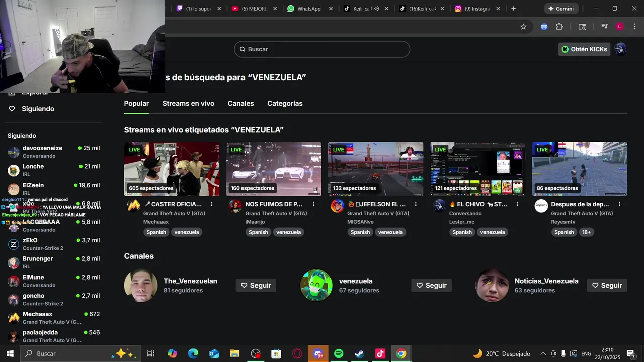Open a new browser tab with plus

point(513,9)
